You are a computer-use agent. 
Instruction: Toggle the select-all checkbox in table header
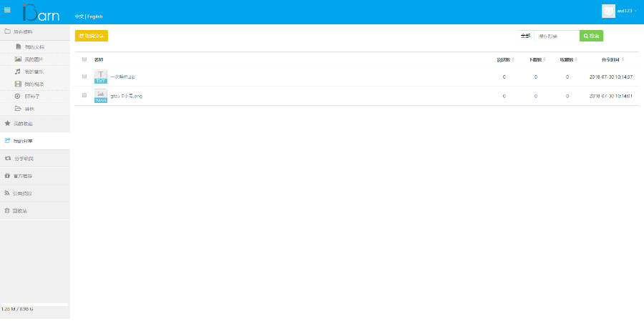[x=84, y=59]
